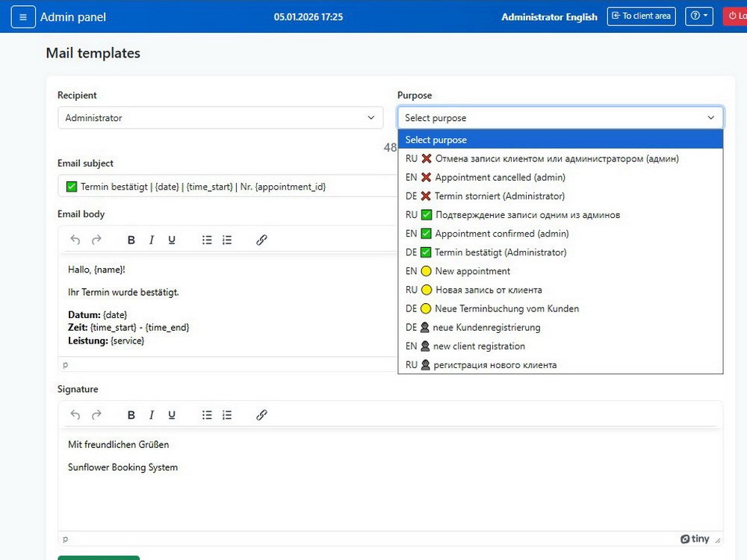
Task: Redo in the Email body editor
Action: pos(96,240)
